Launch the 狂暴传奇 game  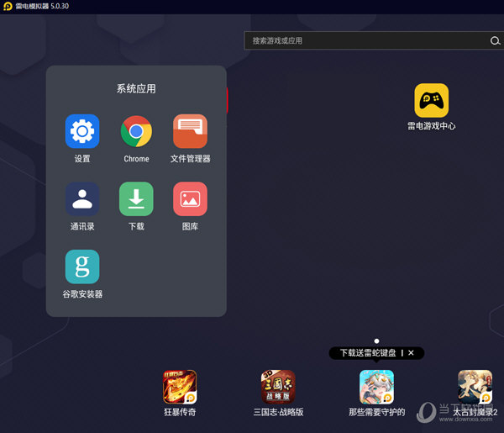click(x=180, y=387)
